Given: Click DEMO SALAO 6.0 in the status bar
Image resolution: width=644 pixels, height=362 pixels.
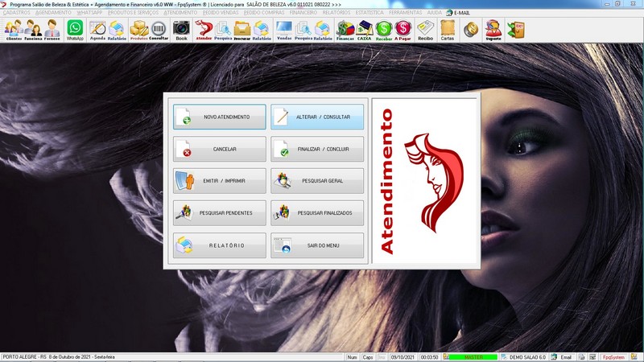Looking at the screenshot, I should pos(527,357).
